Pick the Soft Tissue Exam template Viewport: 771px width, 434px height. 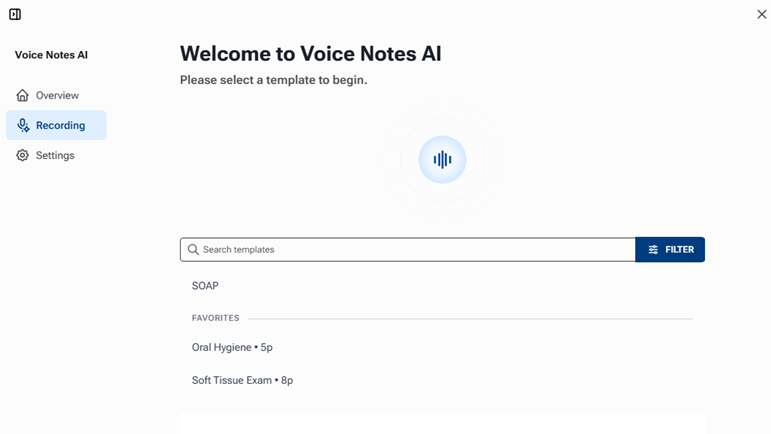[x=242, y=380]
